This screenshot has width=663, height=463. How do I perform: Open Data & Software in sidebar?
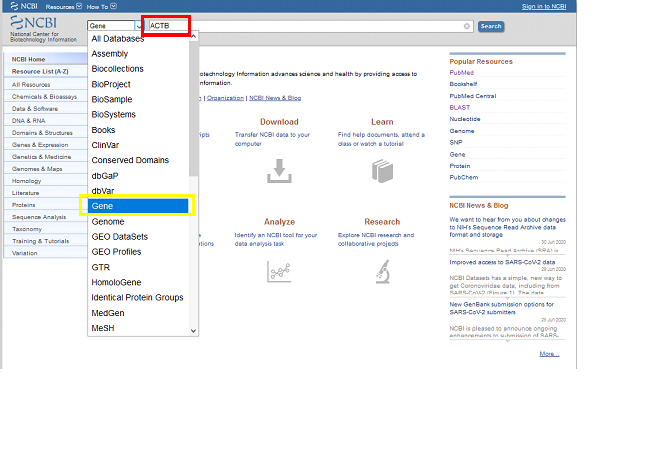tap(45, 109)
